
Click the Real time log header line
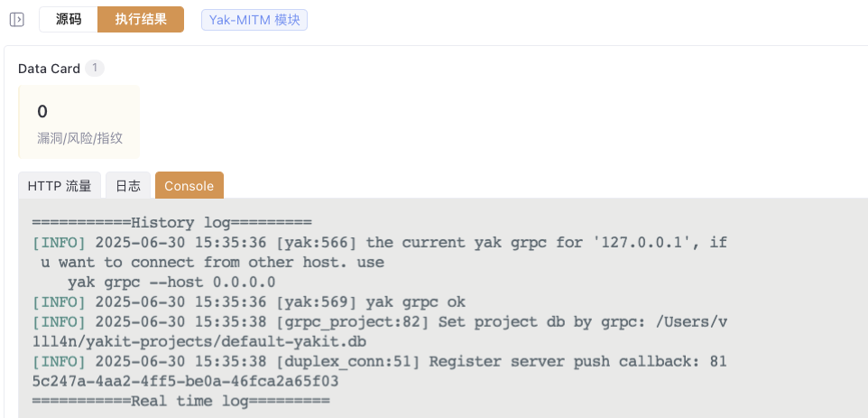pos(181,401)
